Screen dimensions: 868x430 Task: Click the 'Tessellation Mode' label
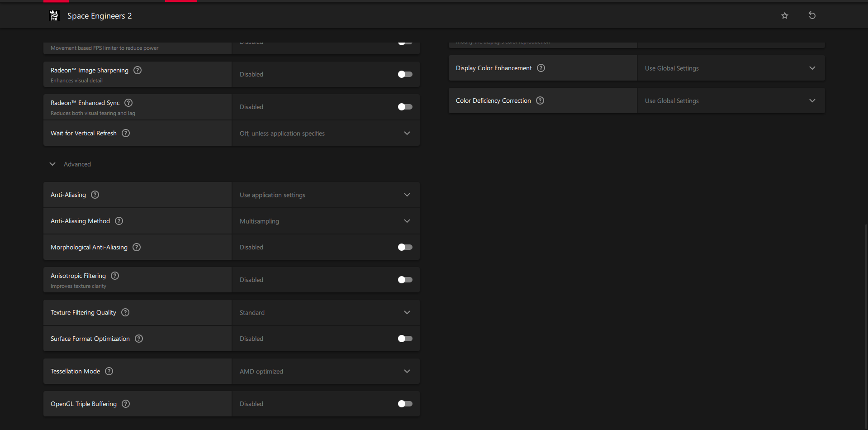click(75, 371)
